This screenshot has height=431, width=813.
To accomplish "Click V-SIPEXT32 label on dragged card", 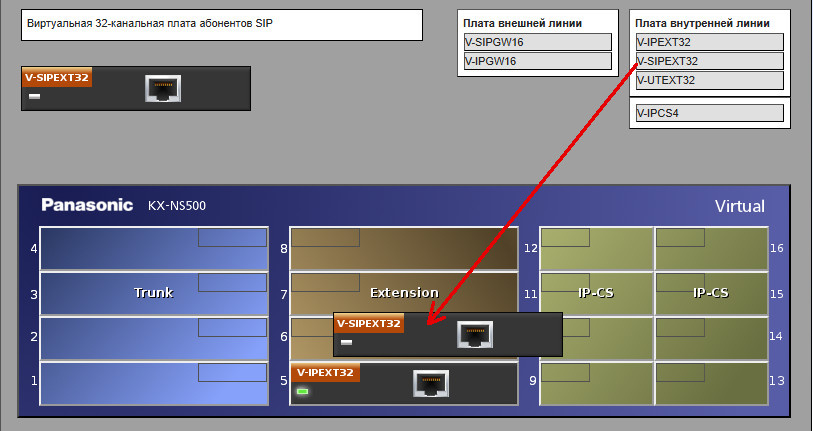I will pos(369,323).
